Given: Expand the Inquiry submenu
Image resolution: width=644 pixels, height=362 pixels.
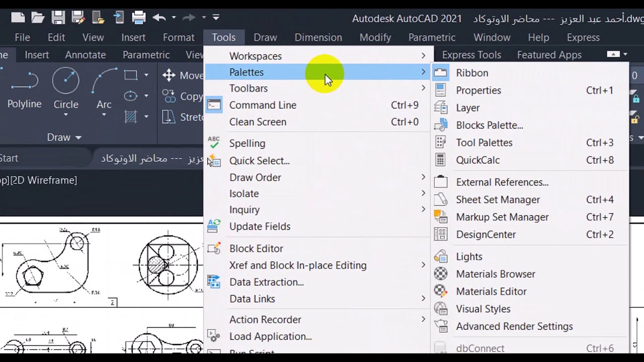Looking at the screenshot, I should (x=317, y=210).
